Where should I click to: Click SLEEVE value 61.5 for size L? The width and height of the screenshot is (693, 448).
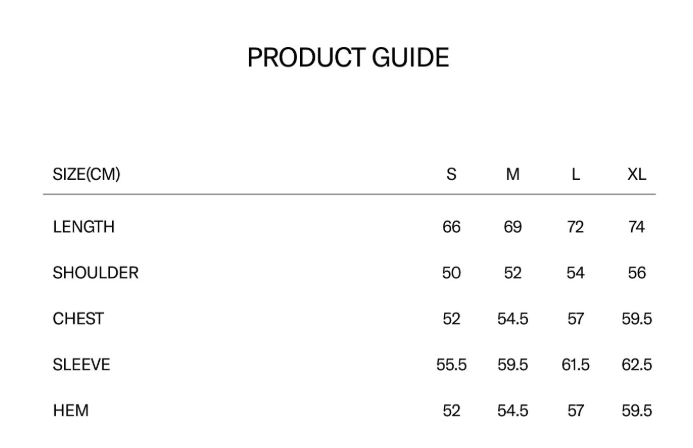575,365
